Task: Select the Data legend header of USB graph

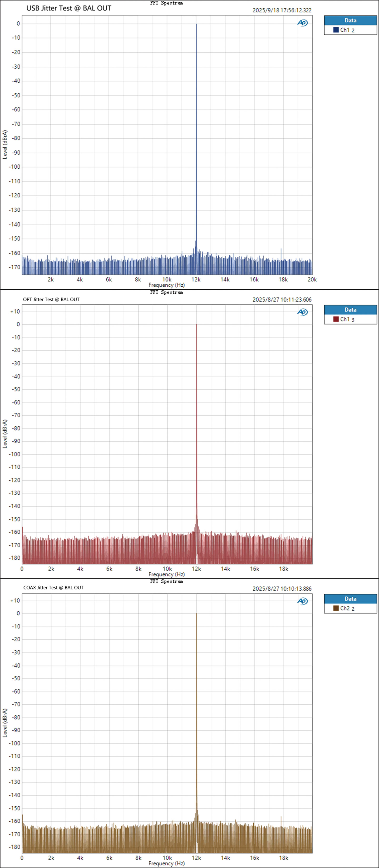Action: tap(350, 21)
